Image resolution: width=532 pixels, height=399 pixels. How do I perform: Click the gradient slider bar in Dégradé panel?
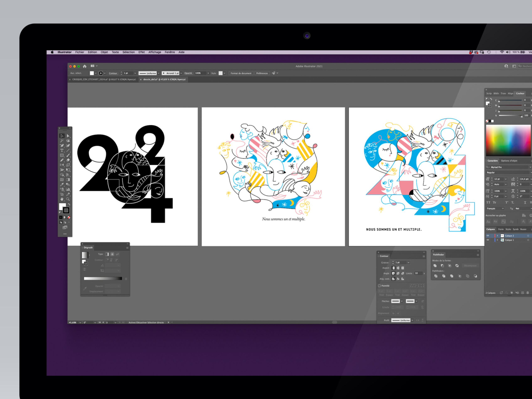click(x=103, y=278)
